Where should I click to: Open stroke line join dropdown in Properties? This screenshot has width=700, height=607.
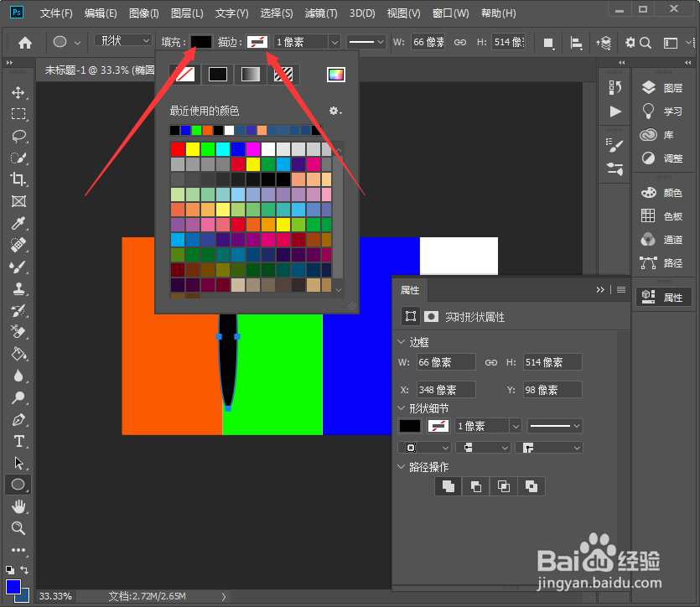pyautogui.click(x=549, y=448)
